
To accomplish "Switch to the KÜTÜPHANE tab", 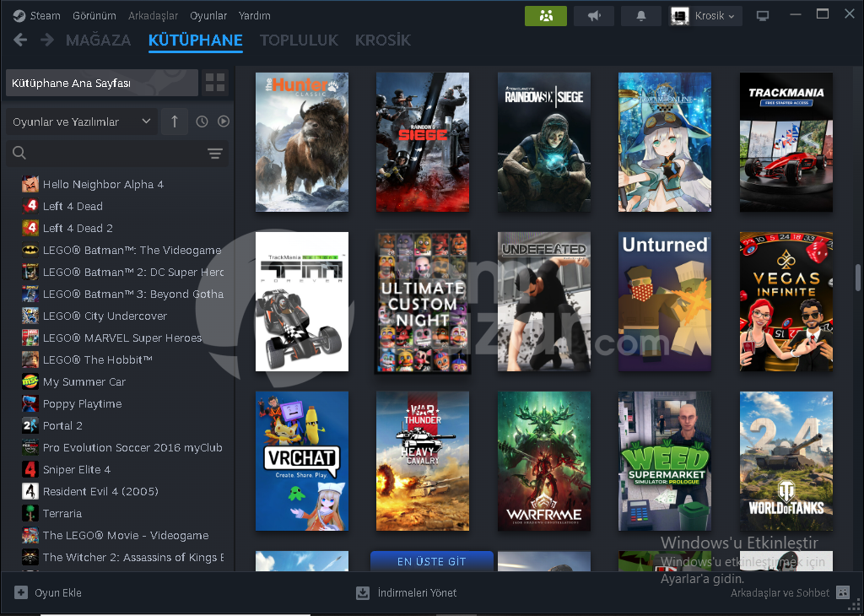I will 196,41.
